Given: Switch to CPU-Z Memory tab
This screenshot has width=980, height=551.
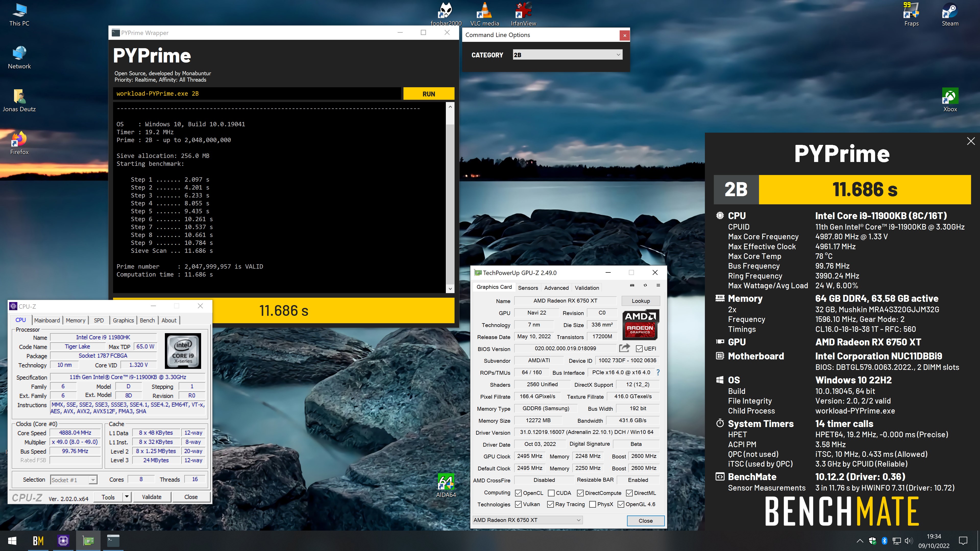Looking at the screenshot, I should coord(75,320).
